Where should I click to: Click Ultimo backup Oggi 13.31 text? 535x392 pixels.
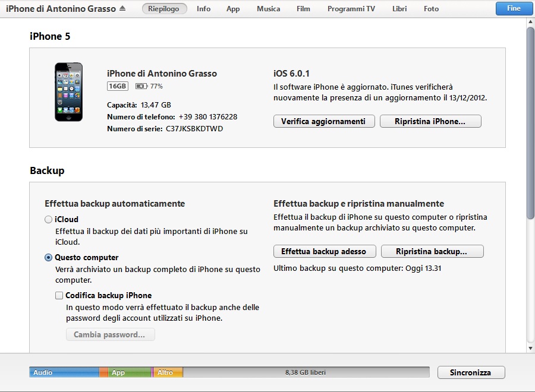pos(357,268)
